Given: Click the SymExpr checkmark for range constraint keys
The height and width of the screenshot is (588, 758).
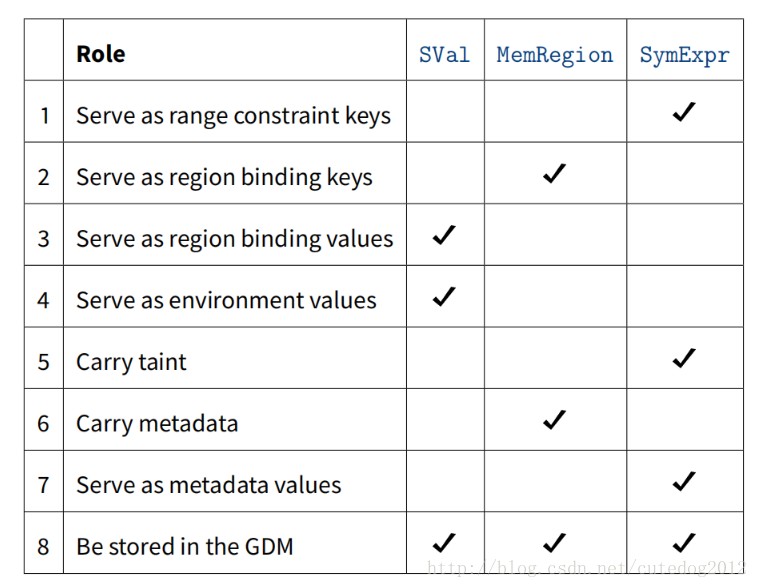Looking at the screenshot, I should (684, 112).
